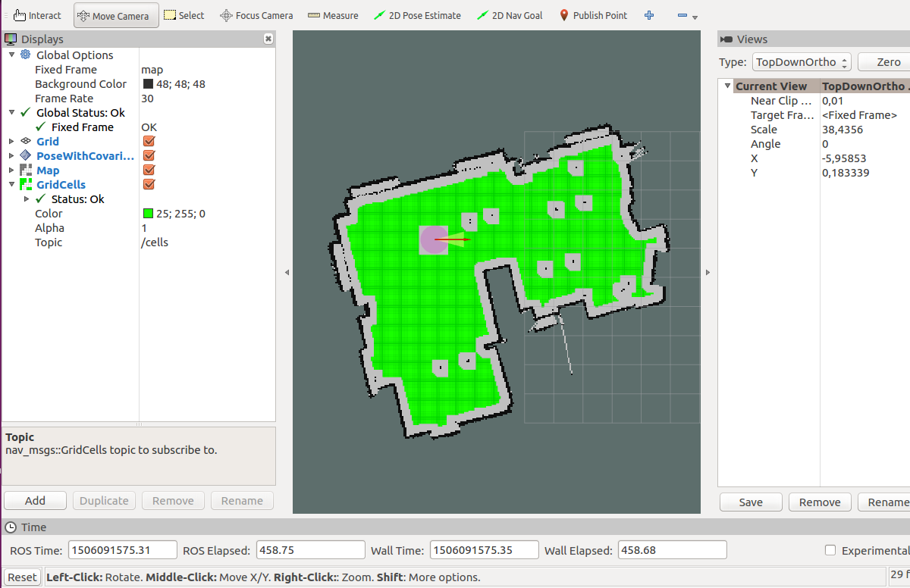Click the ROS Time input field
Viewport: 910px width, 588px height.
point(122,550)
